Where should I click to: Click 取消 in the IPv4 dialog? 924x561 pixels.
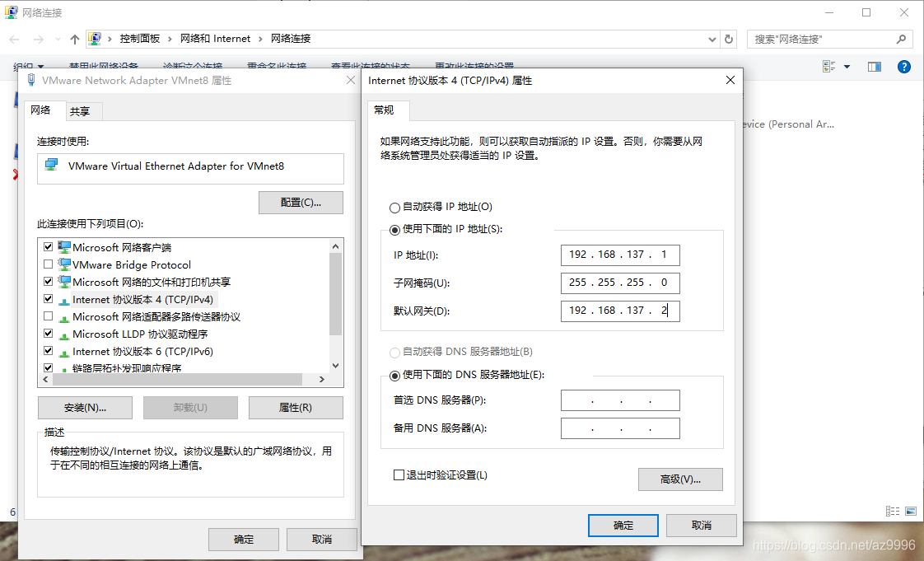click(x=702, y=526)
